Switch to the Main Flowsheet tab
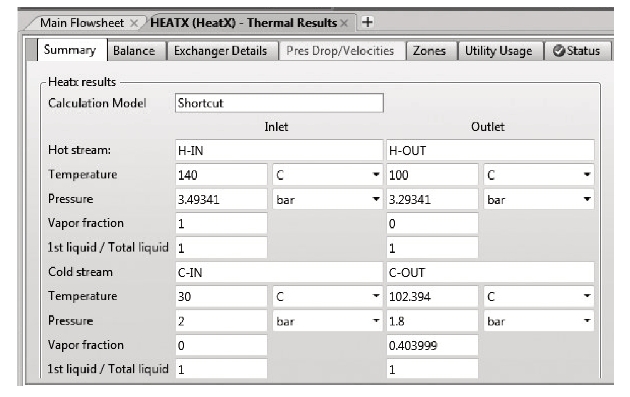This screenshot has width=630, height=397. [x=82, y=23]
